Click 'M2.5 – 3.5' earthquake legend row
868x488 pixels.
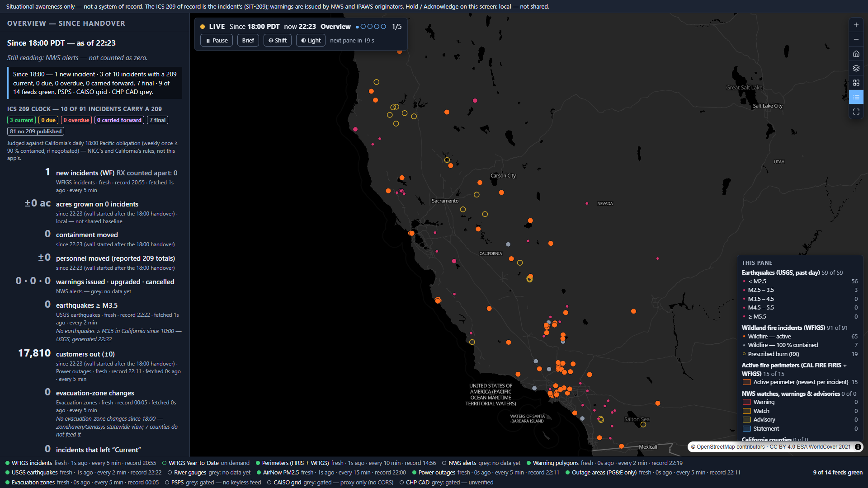(x=800, y=290)
